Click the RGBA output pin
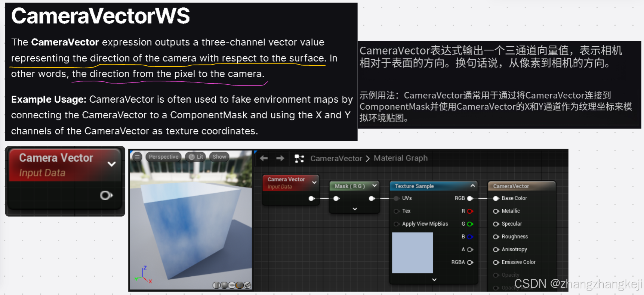Image resolution: width=644 pixels, height=295 pixels. [470, 262]
